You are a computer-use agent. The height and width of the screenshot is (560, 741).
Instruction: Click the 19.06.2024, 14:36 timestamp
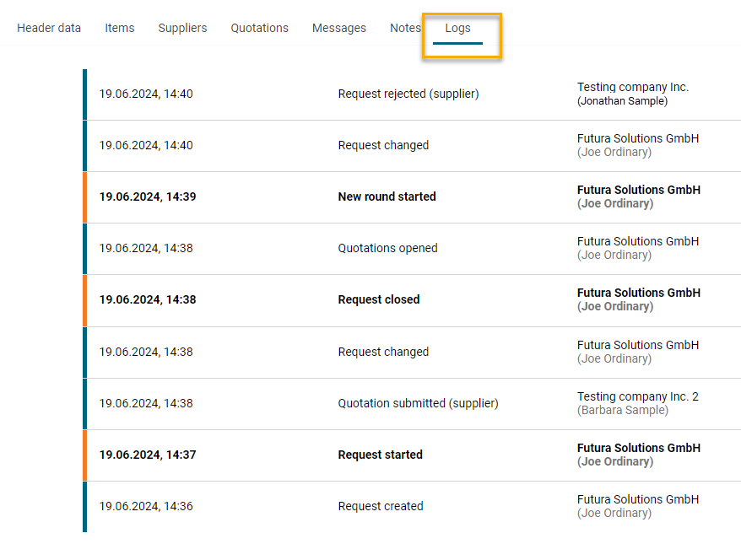146,506
